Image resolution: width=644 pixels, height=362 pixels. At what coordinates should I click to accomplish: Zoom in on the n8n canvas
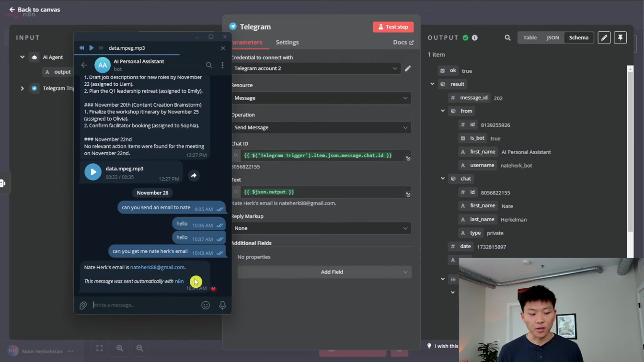pyautogui.click(x=120, y=348)
